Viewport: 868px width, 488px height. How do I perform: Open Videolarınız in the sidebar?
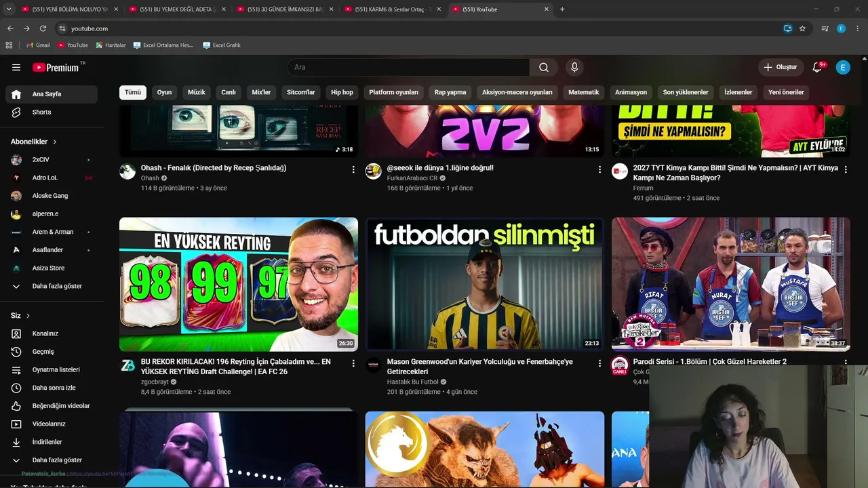pos(52,424)
